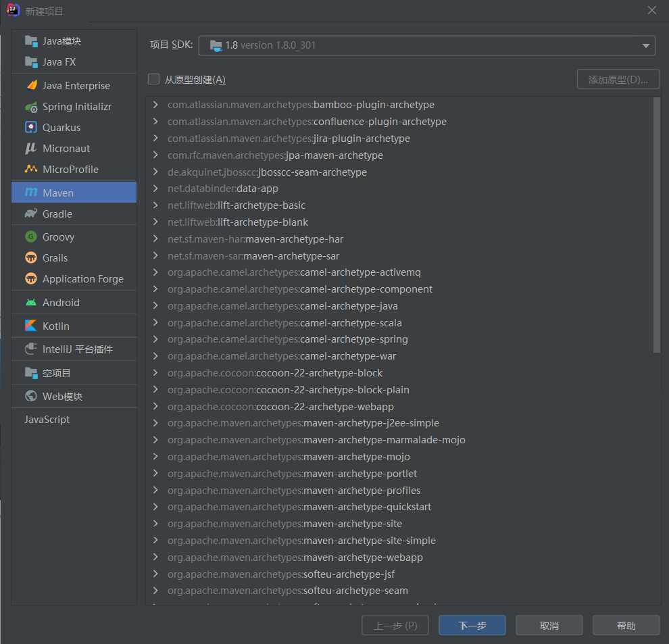The height and width of the screenshot is (644, 669).
Task: Select Android project type
Action: pos(74,303)
